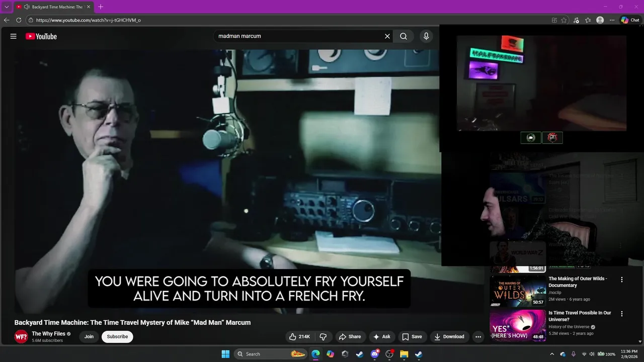
Task: Open the Is Time Travel Possible thumbnail
Action: (x=518, y=325)
